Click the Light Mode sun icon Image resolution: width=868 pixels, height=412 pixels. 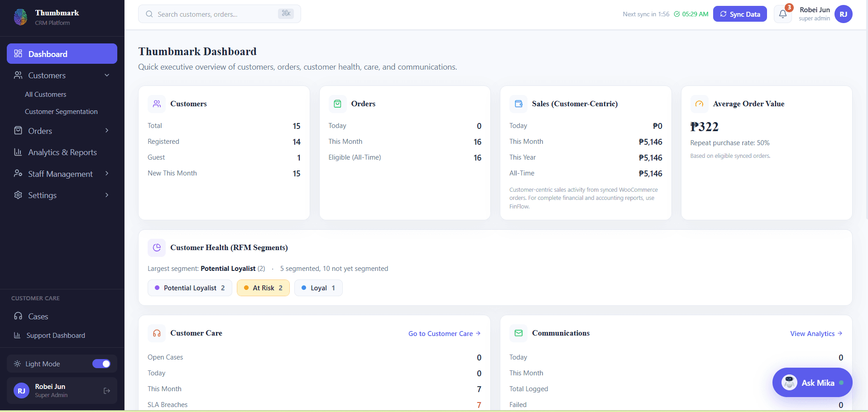point(17,364)
